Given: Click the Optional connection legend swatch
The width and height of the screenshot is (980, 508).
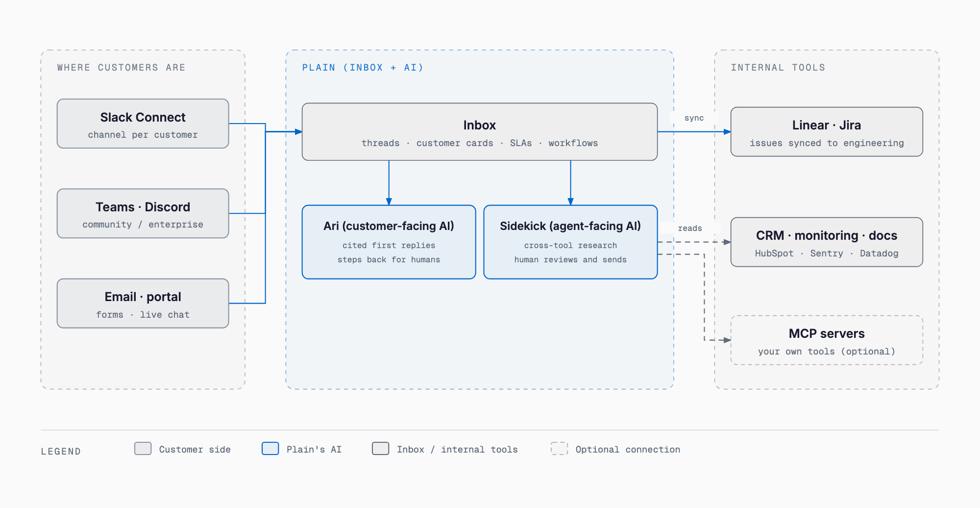Looking at the screenshot, I should click(560, 449).
